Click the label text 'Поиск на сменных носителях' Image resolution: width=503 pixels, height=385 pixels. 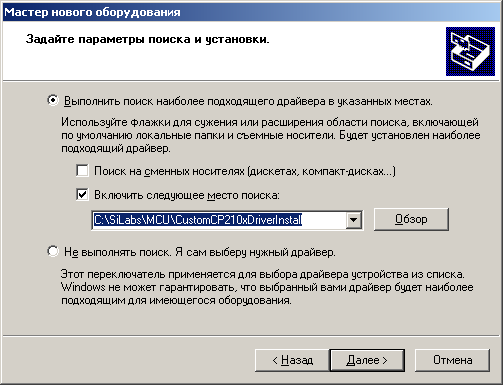point(169,171)
